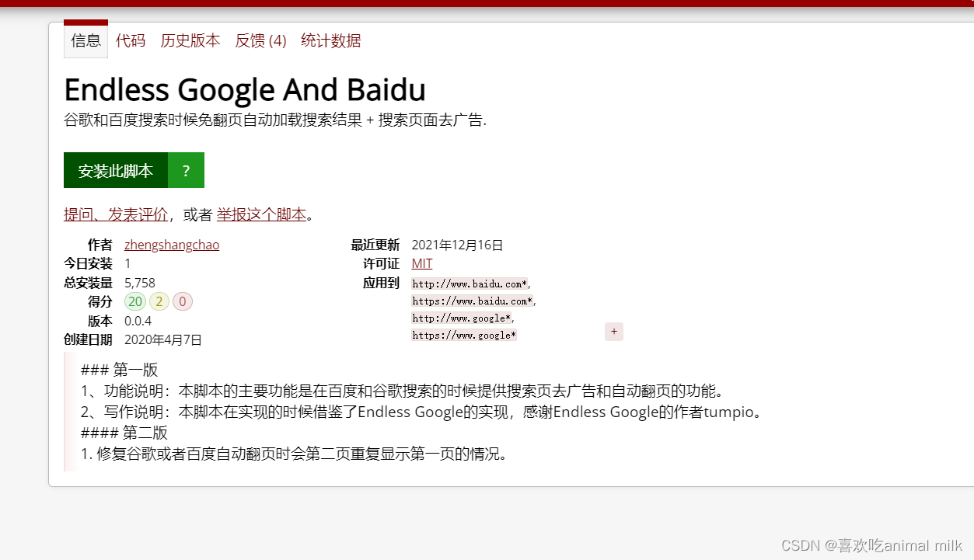Click the line starting 2、写作说明
Image resolution: width=974 pixels, height=560 pixels.
(422, 412)
